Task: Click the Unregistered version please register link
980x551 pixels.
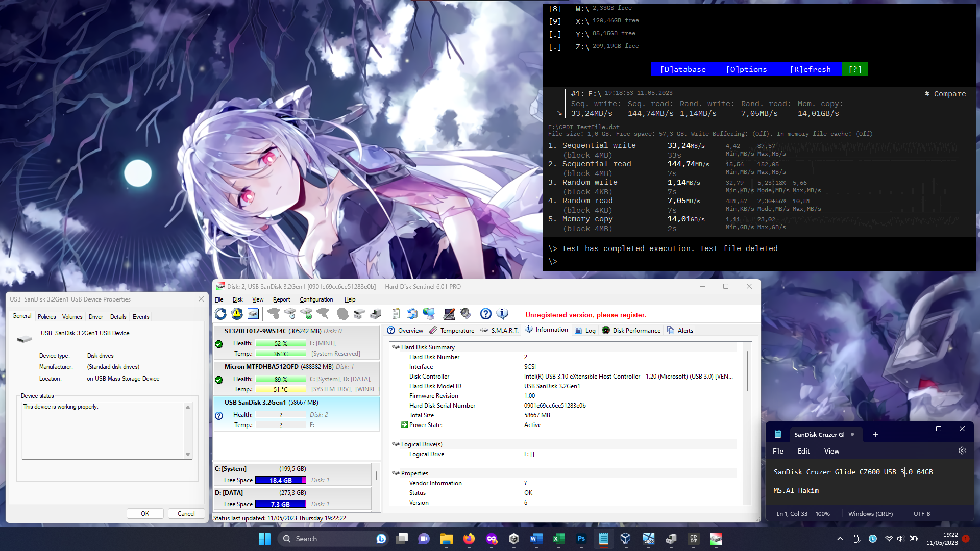Action: [x=586, y=315]
